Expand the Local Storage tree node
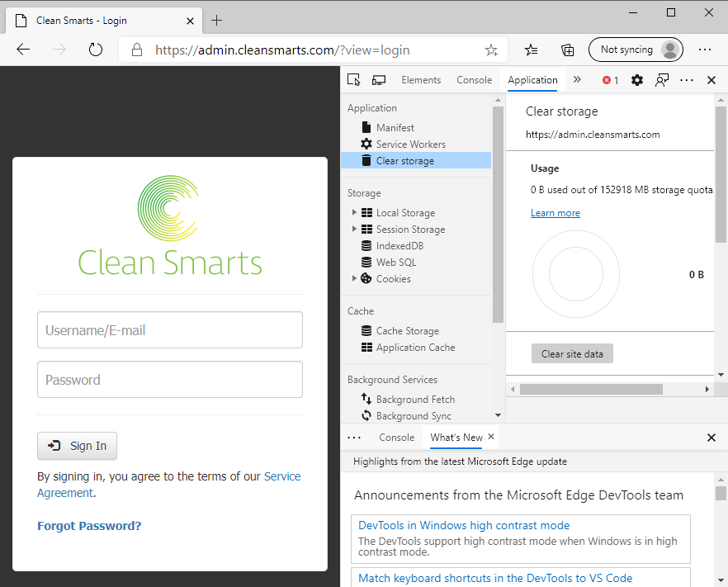 click(x=355, y=213)
